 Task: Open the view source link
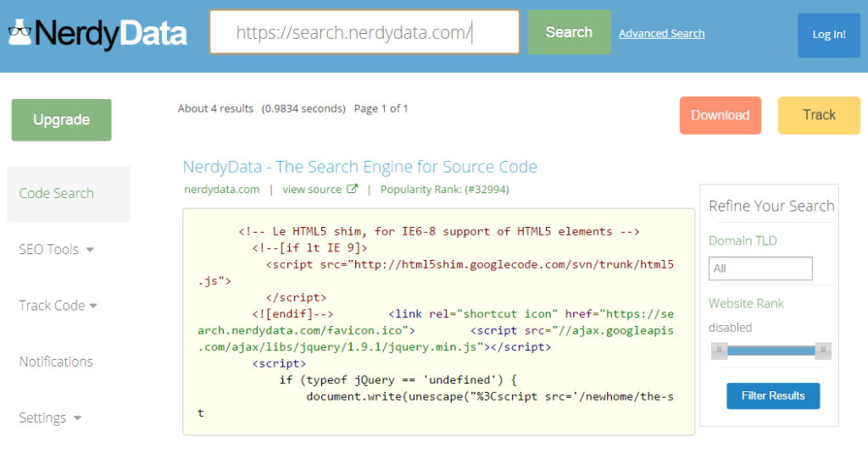coord(312,189)
